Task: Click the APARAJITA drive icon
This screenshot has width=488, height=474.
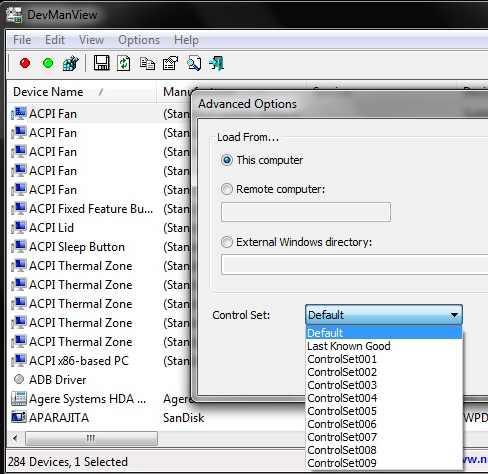Action: coord(19,417)
